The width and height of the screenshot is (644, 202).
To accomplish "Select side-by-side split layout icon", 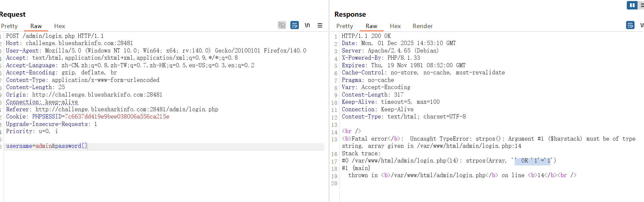I will pos(632,5).
